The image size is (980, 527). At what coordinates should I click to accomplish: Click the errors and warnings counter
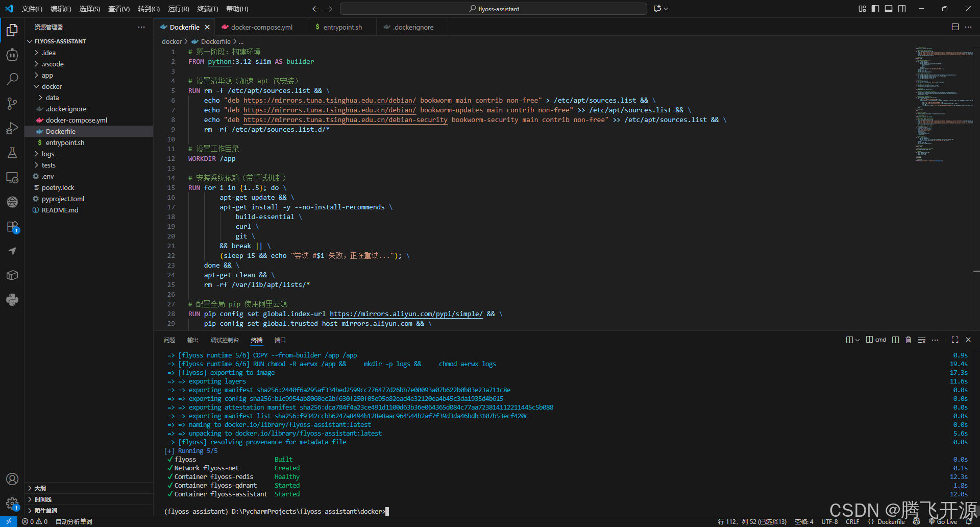(35, 521)
